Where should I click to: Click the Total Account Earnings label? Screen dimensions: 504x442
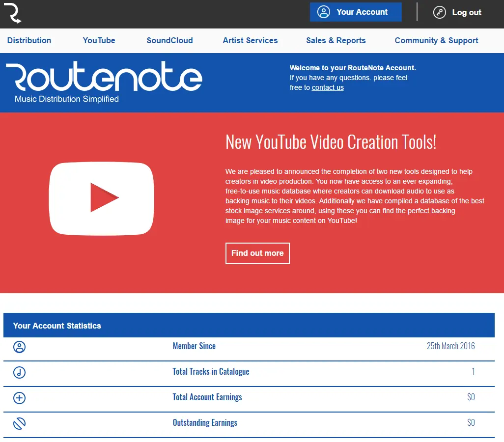207,397
